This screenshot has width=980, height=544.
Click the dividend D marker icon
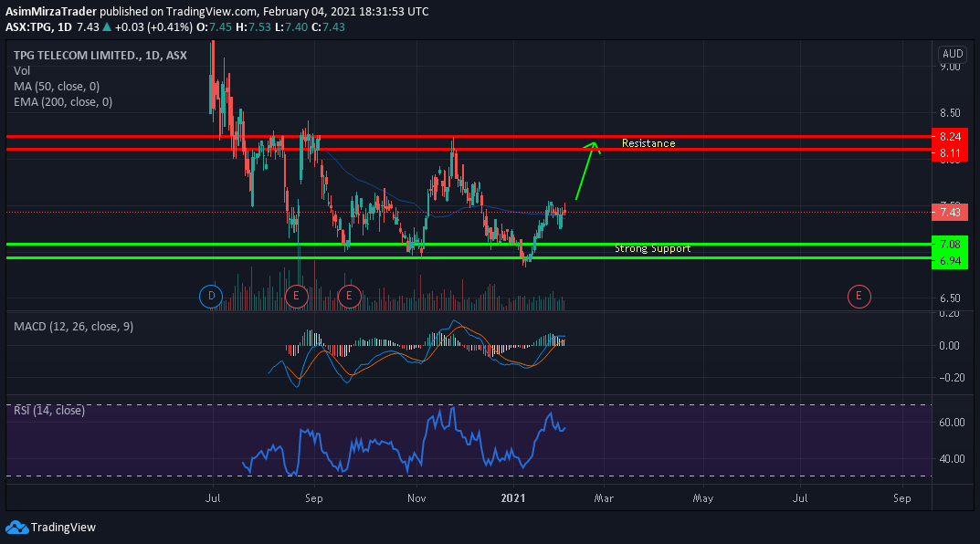pos(211,296)
